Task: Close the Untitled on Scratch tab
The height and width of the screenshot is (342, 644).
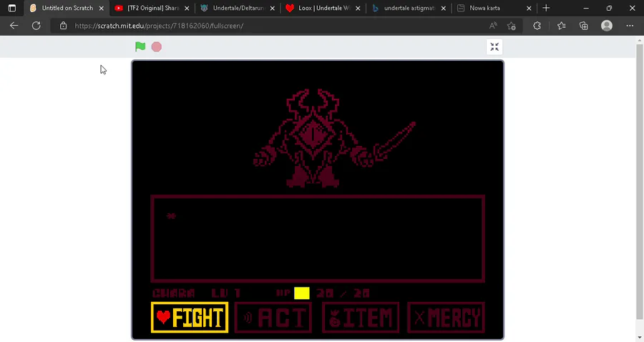Action: [x=102, y=8]
